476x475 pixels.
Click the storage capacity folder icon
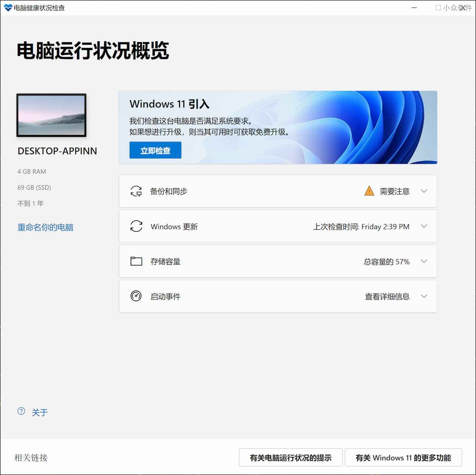[x=136, y=261]
